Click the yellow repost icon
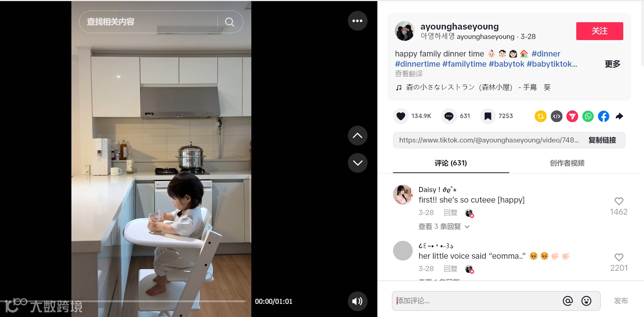This screenshot has width=644, height=317. pos(541,116)
